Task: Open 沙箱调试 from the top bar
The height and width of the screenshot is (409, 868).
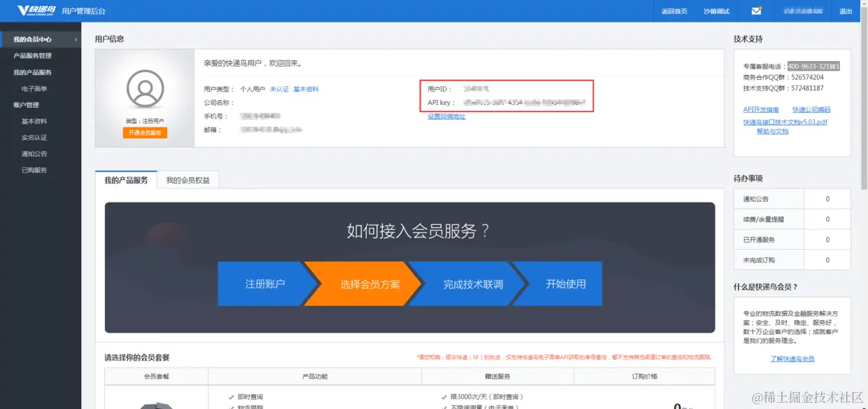Action: (x=715, y=11)
